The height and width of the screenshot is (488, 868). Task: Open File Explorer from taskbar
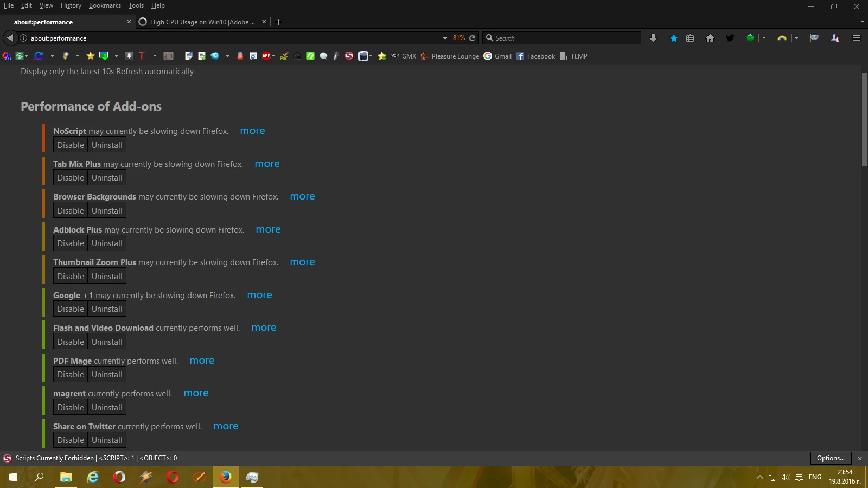click(x=66, y=477)
